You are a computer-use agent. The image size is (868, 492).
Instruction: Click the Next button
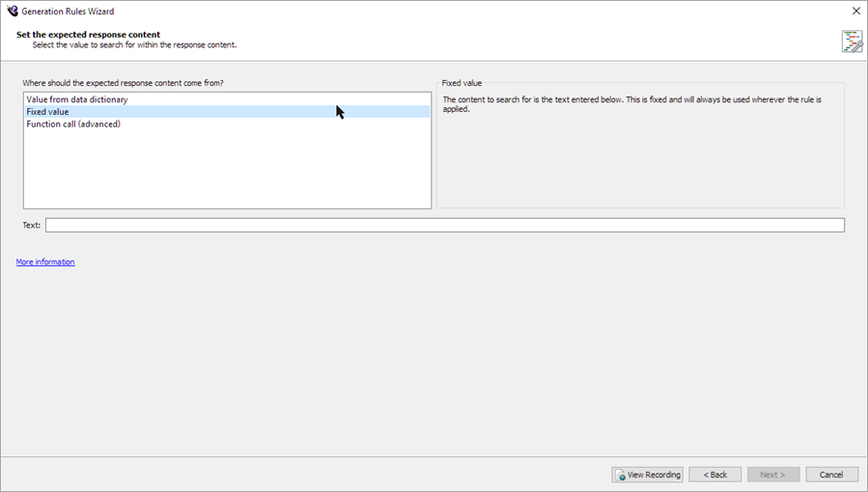tap(773, 475)
